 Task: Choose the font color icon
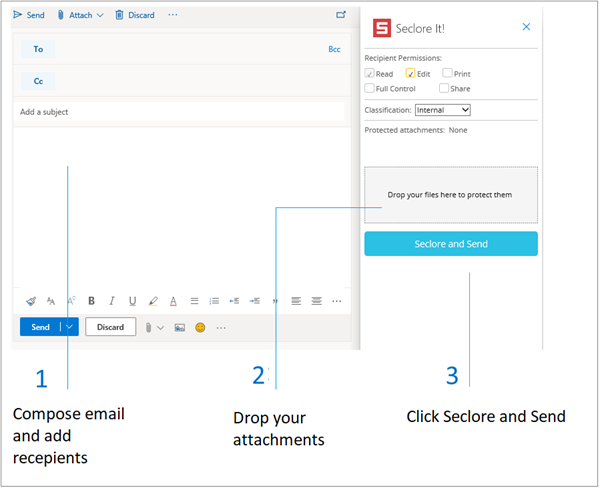(x=174, y=302)
